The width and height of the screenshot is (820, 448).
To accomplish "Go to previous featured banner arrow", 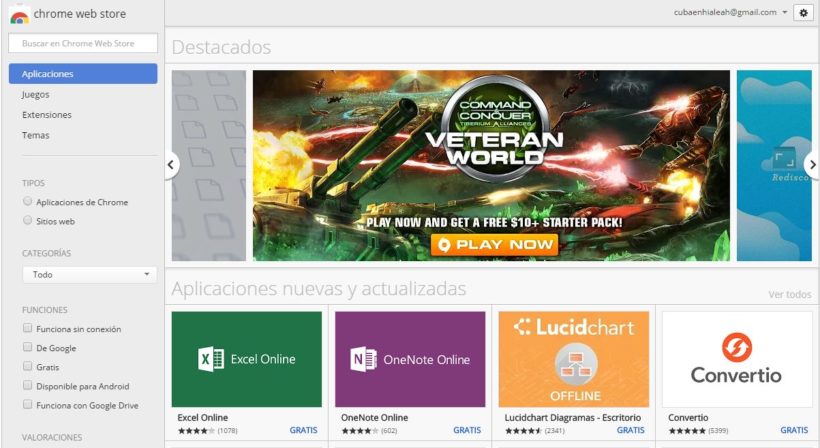I will tap(171, 165).
